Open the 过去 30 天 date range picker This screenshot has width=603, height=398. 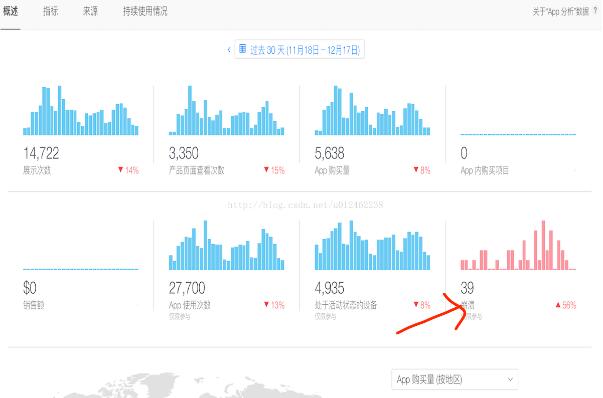point(300,50)
